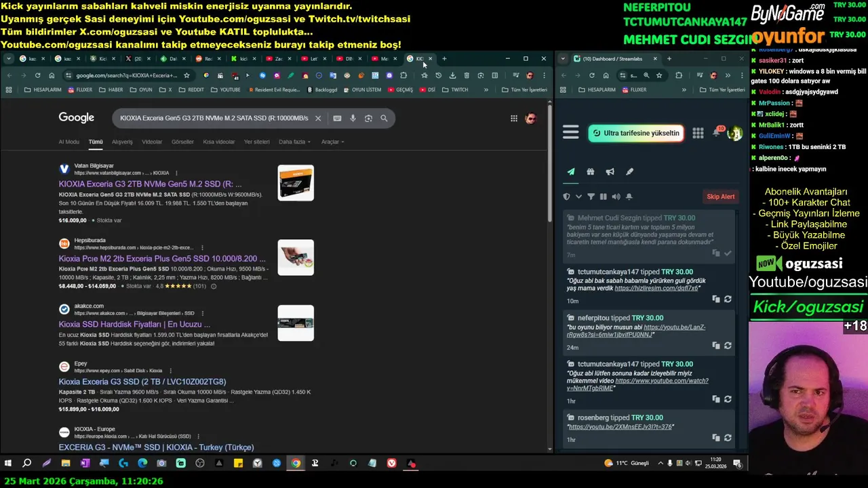Open Google Lens image search
Viewport: 868px width, 488px height.
(368, 118)
